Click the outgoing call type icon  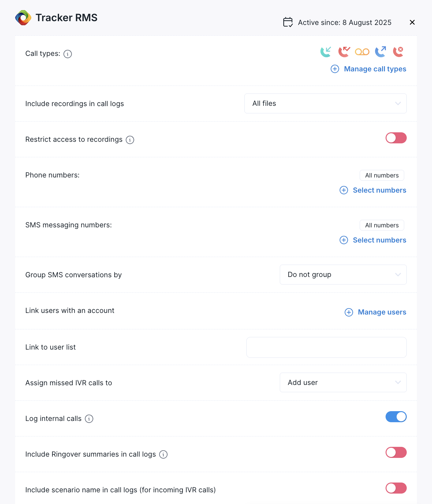(x=381, y=52)
